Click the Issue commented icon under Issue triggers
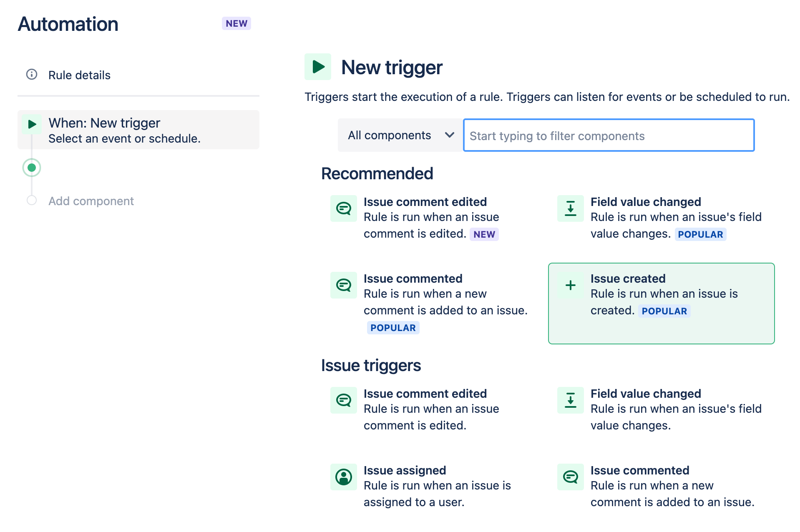 click(x=570, y=477)
